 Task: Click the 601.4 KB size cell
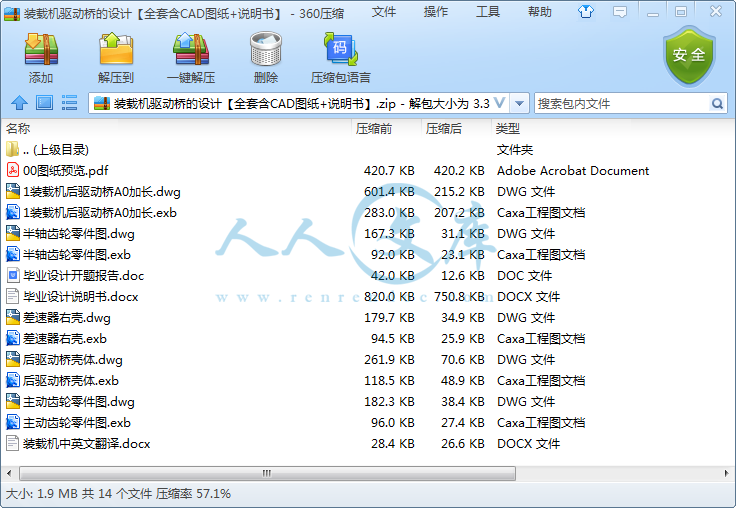pyautogui.click(x=389, y=192)
